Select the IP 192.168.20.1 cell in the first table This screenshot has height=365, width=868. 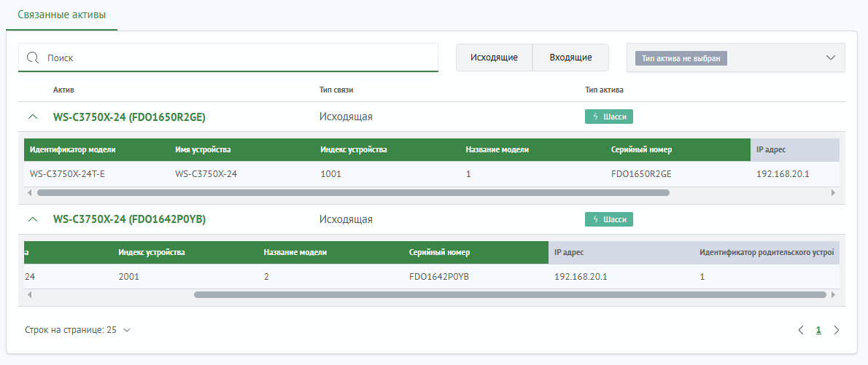point(783,174)
